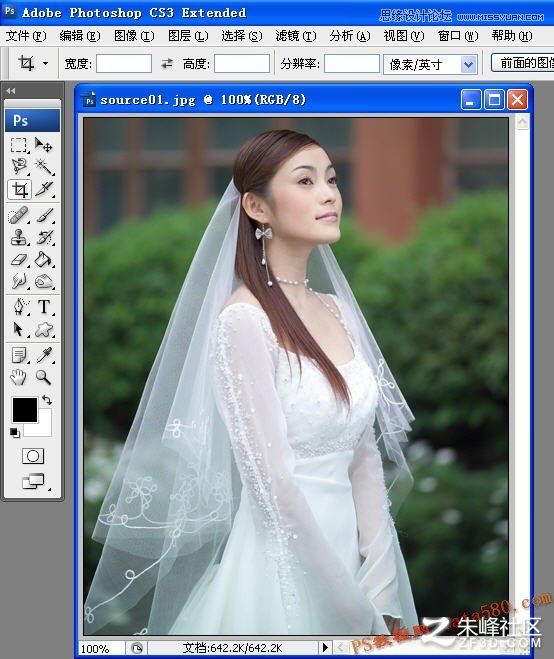
Task: Select the Zoom magnifier tool
Action: click(44, 377)
